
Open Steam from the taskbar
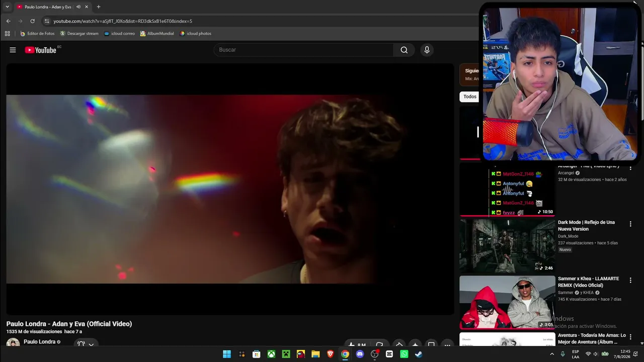pyautogui.click(x=419, y=354)
